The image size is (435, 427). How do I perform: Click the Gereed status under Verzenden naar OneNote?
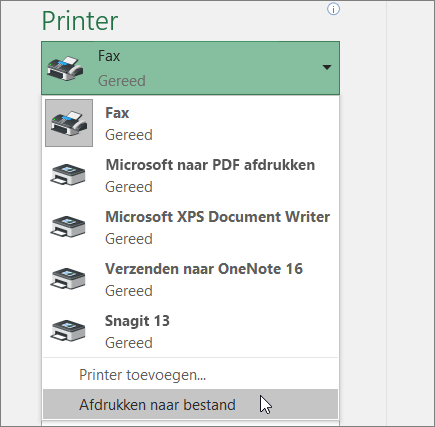pos(129,291)
